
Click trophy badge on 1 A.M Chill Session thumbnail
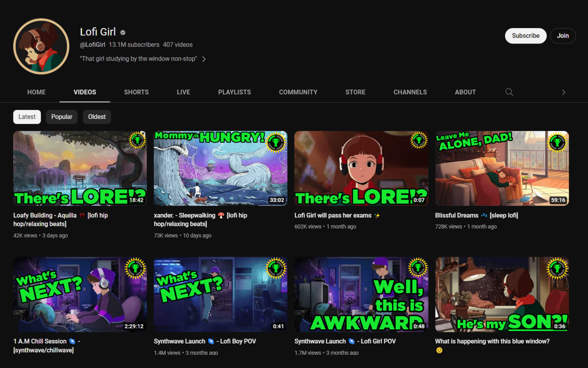(x=136, y=267)
